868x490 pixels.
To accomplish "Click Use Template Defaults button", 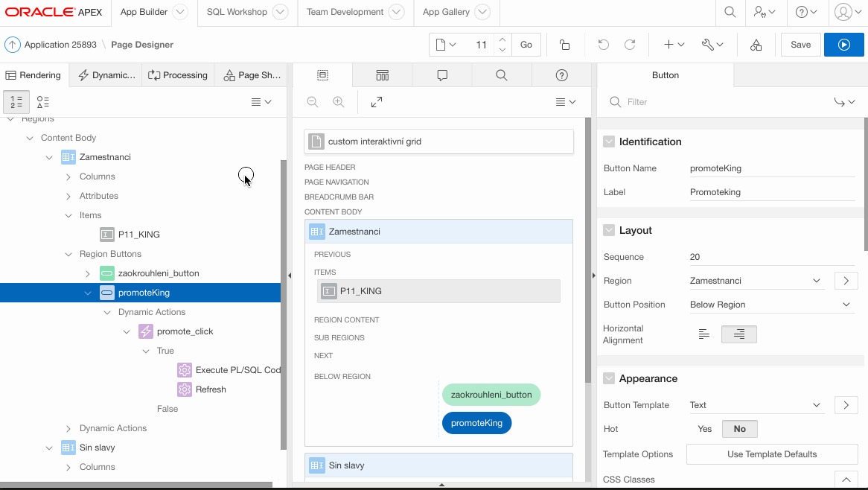I will click(x=772, y=454).
